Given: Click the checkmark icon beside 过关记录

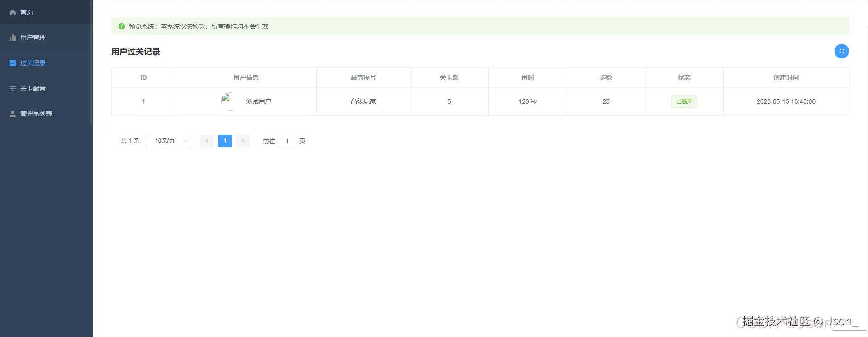Looking at the screenshot, I should (x=13, y=63).
